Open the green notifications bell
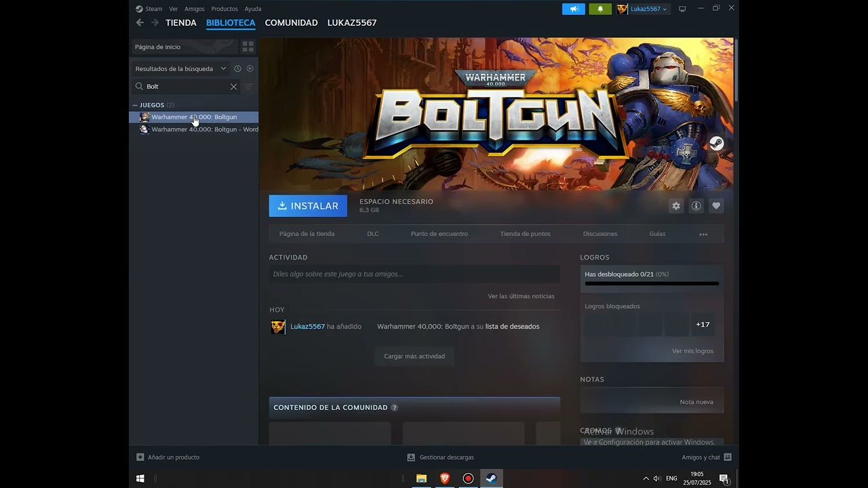 (600, 9)
